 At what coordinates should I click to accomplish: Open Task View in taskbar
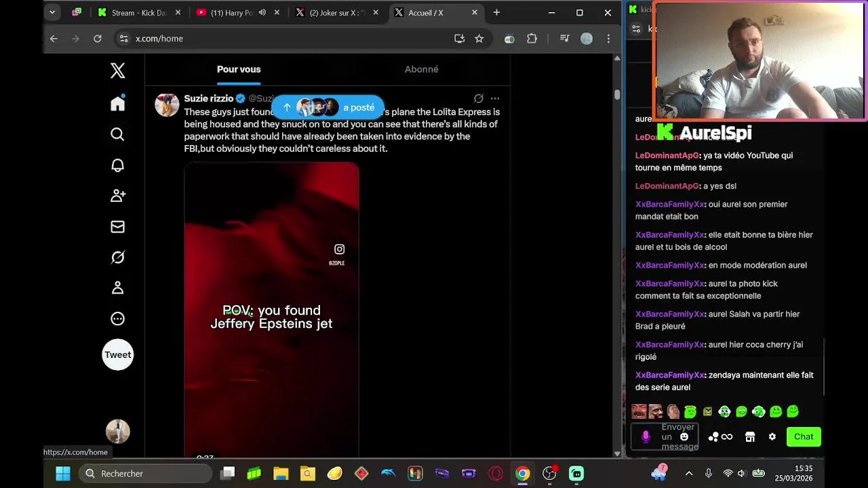(228, 474)
